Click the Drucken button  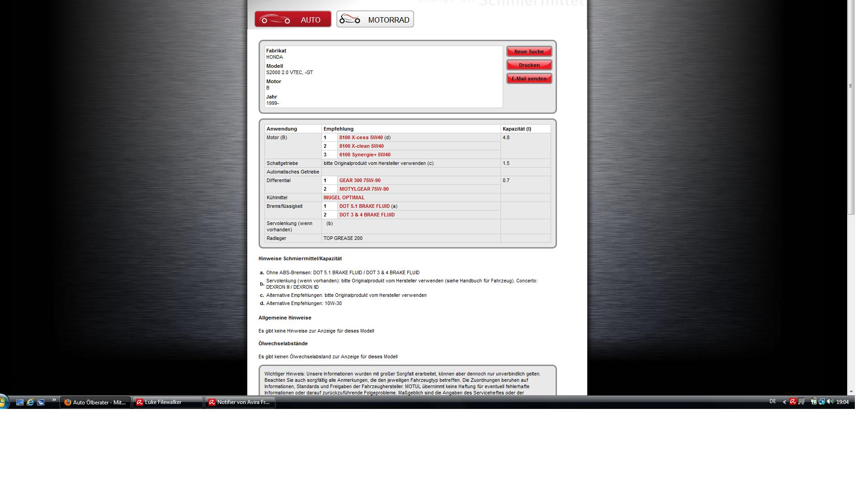(529, 65)
